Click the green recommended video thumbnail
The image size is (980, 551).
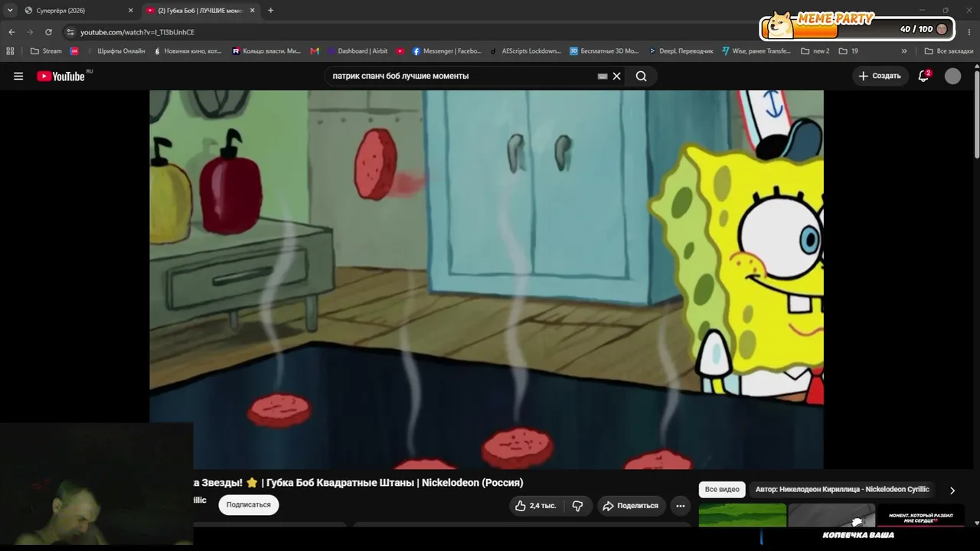click(743, 515)
